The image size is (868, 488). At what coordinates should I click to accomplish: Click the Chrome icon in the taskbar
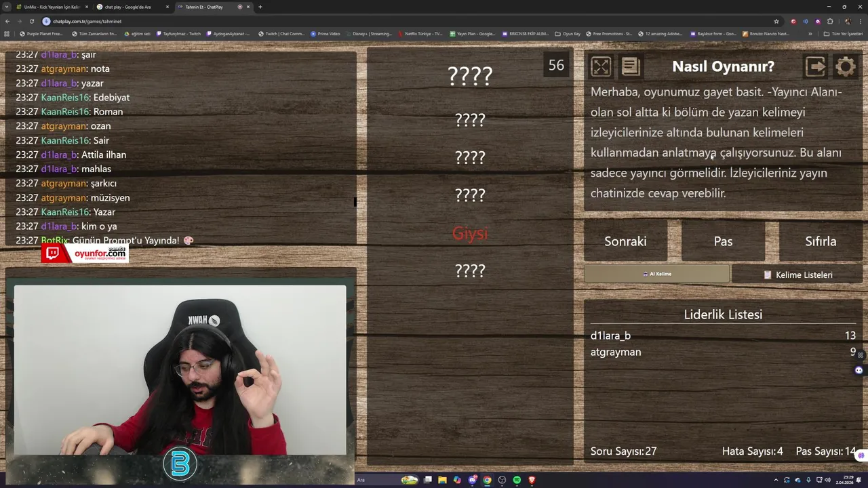pos(487,480)
